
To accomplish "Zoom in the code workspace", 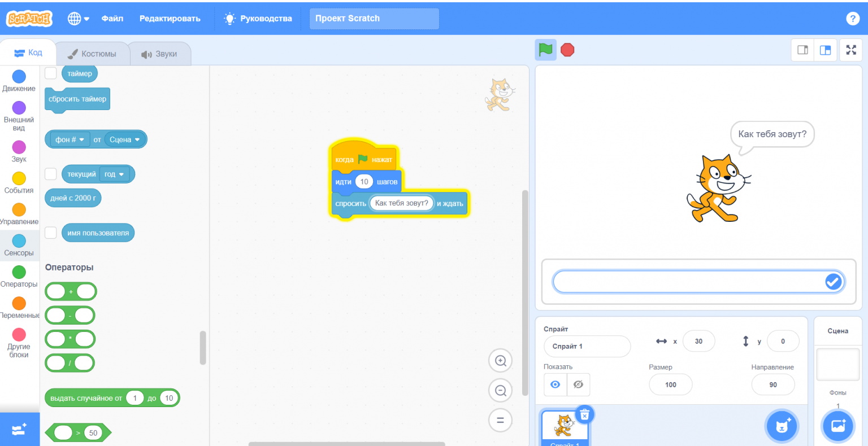I will coord(500,361).
